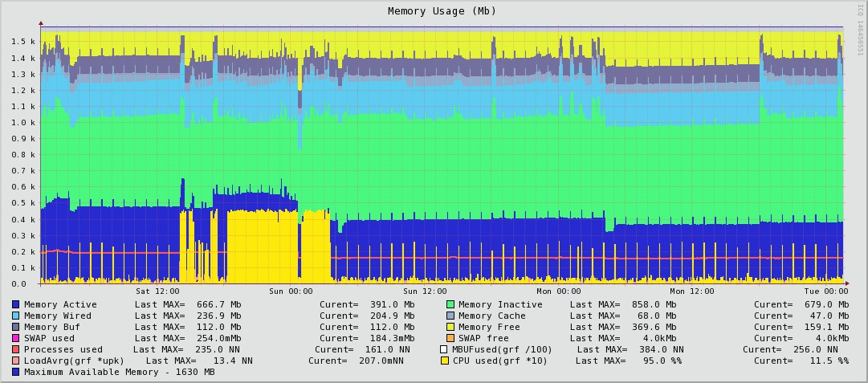Screen dimensions: 868x383
Task: Click the 1.0 k y-axis label
Action: 23,123
